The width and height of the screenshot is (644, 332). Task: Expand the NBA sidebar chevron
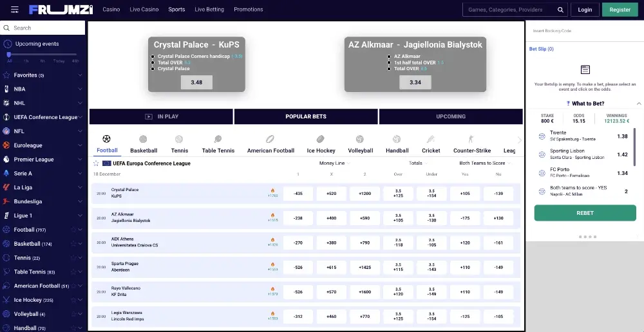(x=80, y=89)
